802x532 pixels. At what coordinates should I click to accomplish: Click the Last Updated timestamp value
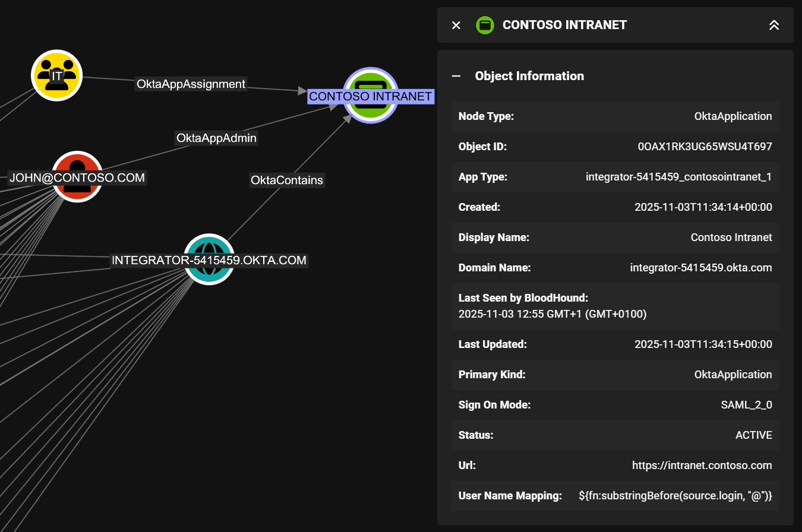[x=703, y=344]
